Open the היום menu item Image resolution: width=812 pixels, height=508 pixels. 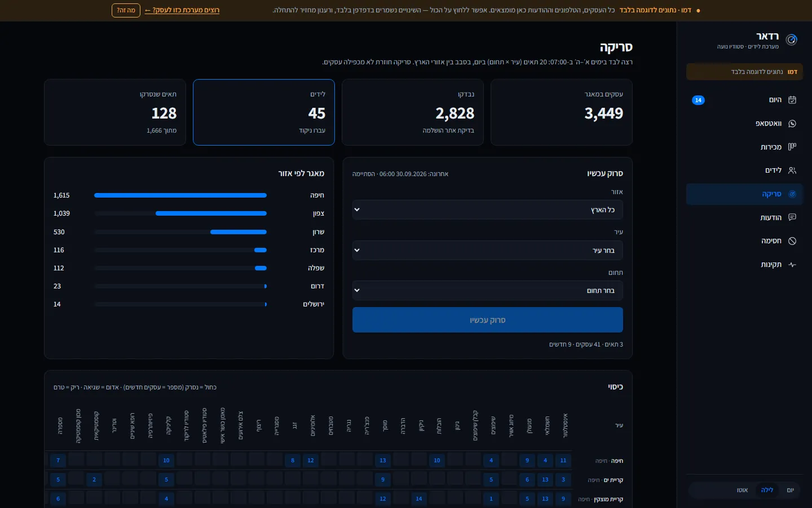(744, 100)
